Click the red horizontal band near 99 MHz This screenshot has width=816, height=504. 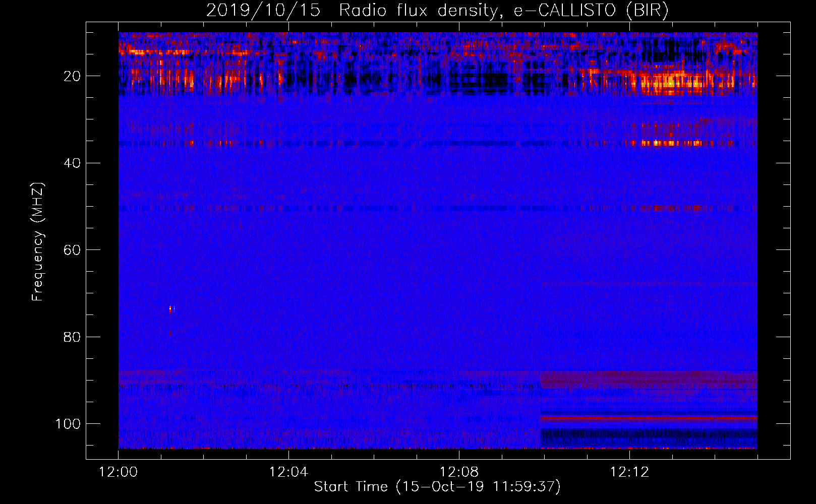(x=649, y=418)
